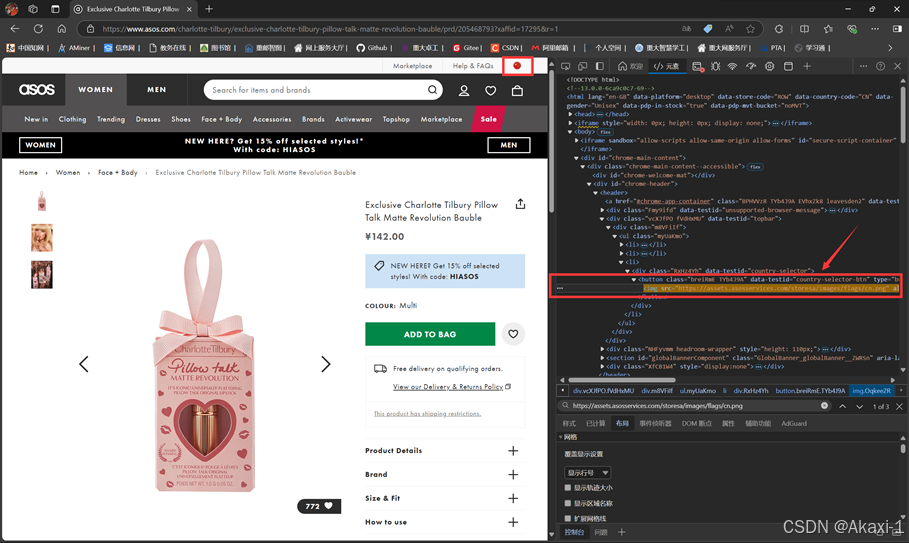Switch to 元素 tab in DevTools
The height and width of the screenshot is (543, 909).
coord(667,66)
